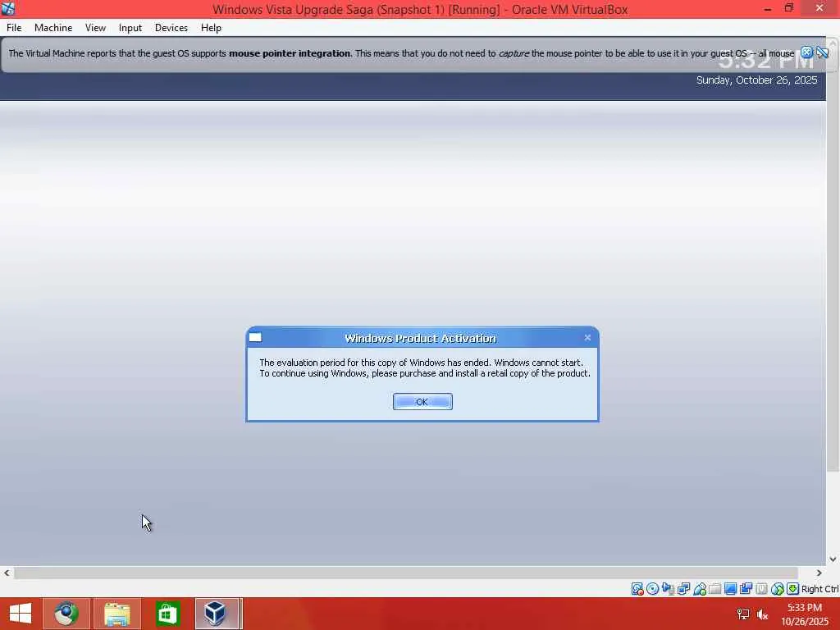
Task: Click the network tray icon
Action: click(x=743, y=614)
